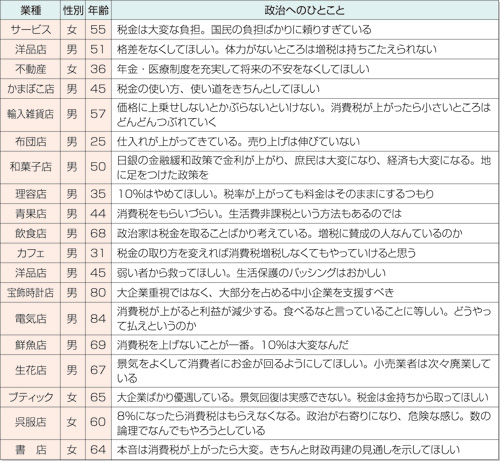Select the 不動産 cell
Image resolution: width=500 pixels, height=461 pixels.
point(30,69)
